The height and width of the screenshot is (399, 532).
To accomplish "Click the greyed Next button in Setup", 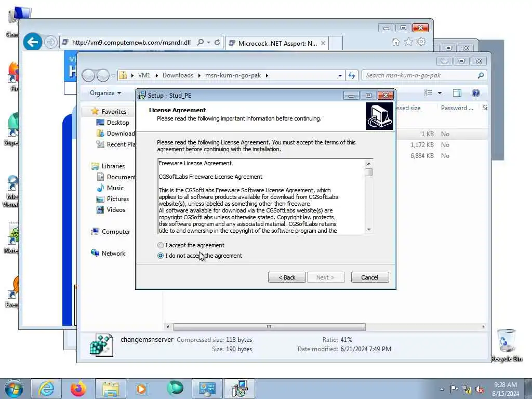I will [325, 277].
